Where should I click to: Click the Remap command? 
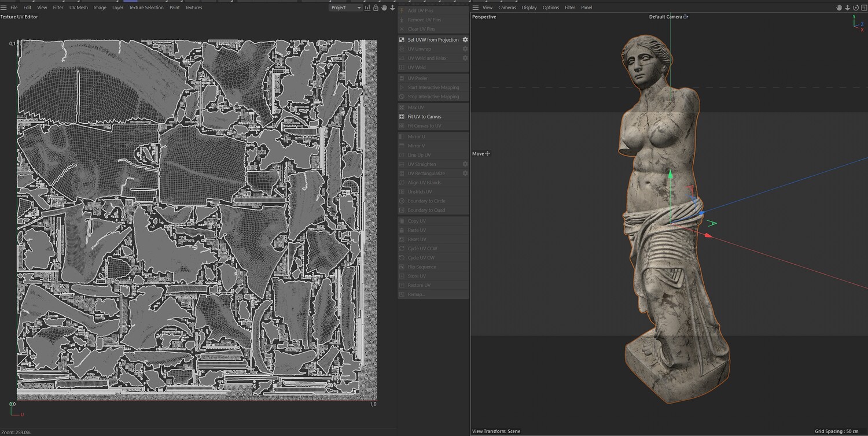416,294
